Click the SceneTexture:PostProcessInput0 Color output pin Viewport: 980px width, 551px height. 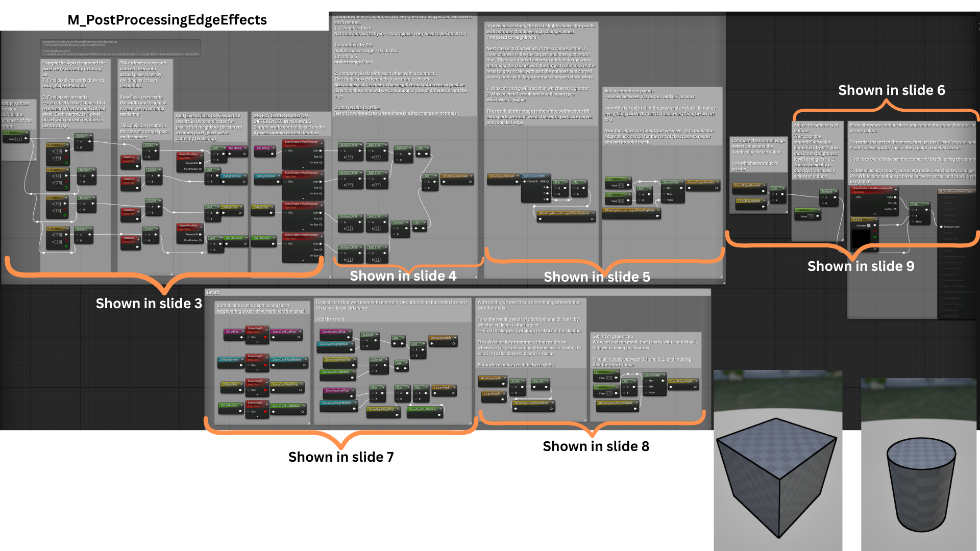click(895, 197)
